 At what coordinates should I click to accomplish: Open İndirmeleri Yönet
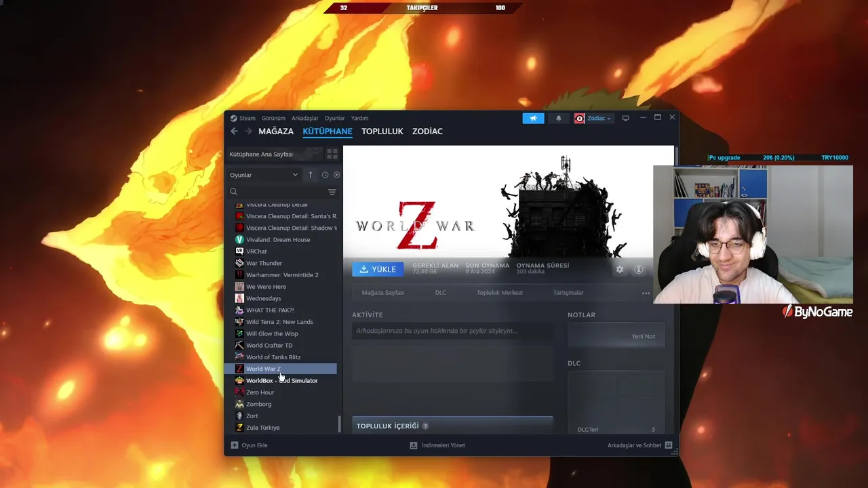click(x=437, y=445)
